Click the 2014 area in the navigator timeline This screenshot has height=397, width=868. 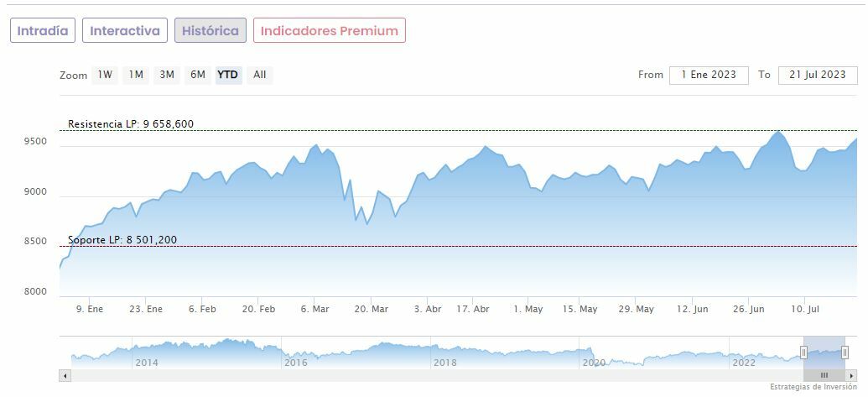tap(146, 363)
